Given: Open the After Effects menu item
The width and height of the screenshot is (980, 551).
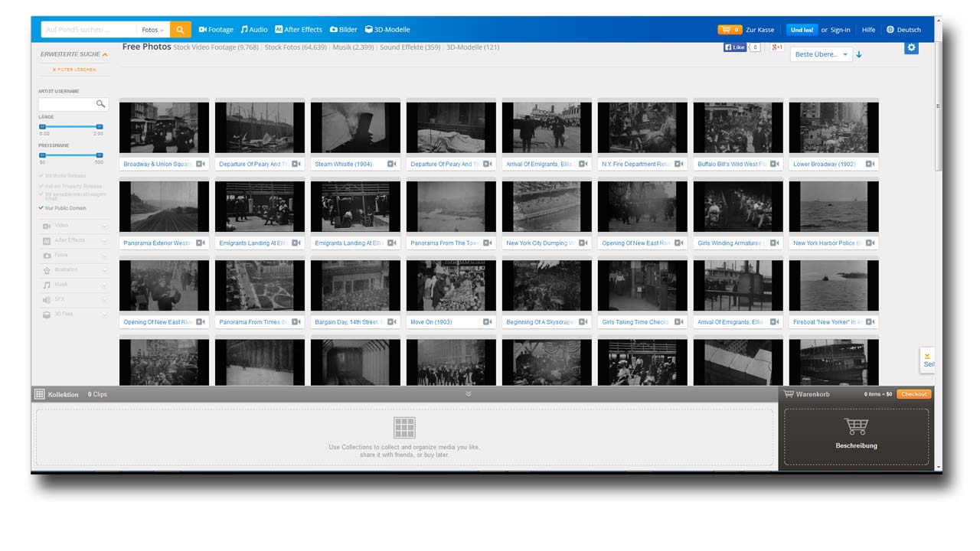Looking at the screenshot, I should pos(299,30).
